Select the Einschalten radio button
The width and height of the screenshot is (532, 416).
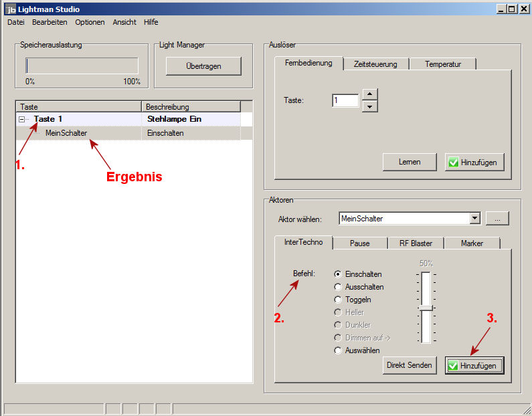(x=338, y=274)
